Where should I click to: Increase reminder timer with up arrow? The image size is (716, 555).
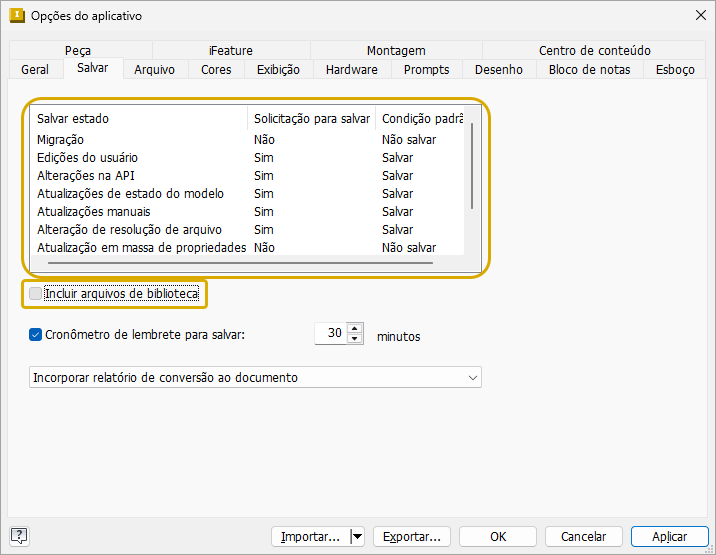click(355, 328)
